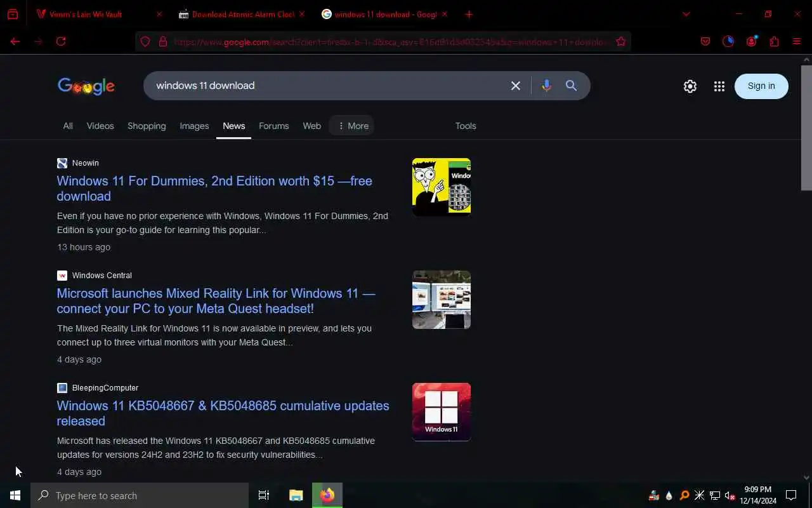Submit search with the magnifying glass icon
The image size is (812, 508).
coord(571,86)
